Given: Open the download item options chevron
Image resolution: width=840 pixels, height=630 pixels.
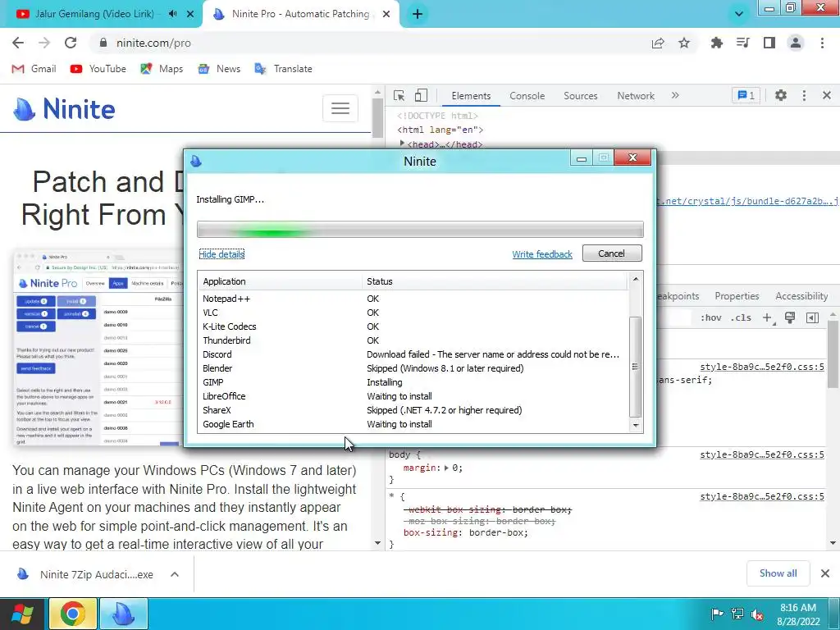Looking at the screenshot, I should pos(175,574).
